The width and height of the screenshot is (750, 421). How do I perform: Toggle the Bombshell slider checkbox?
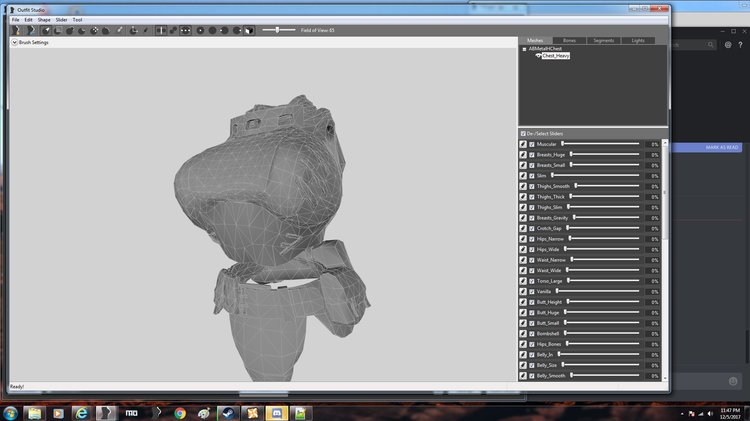click(x=531, y=333)
